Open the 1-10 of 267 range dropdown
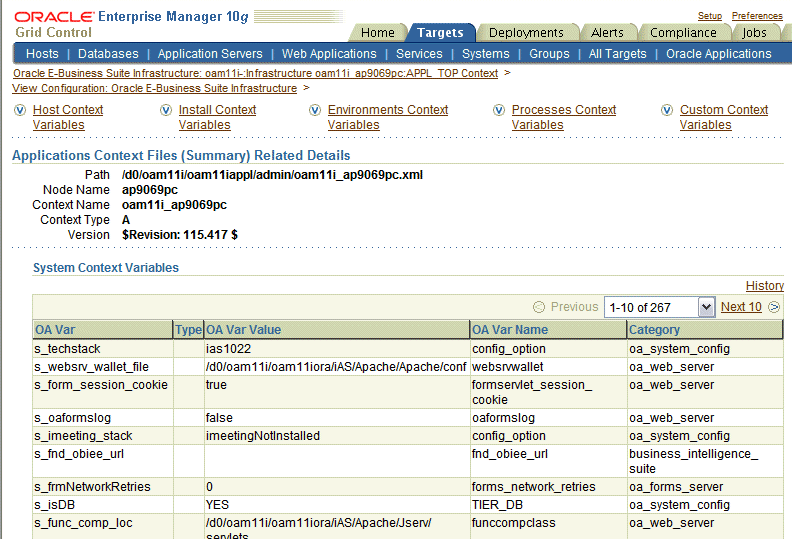 (659, 307)
